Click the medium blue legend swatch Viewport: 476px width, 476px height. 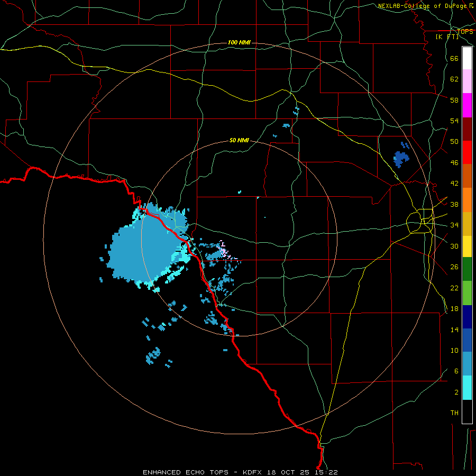pyautogui.click(x=467, y=340)
